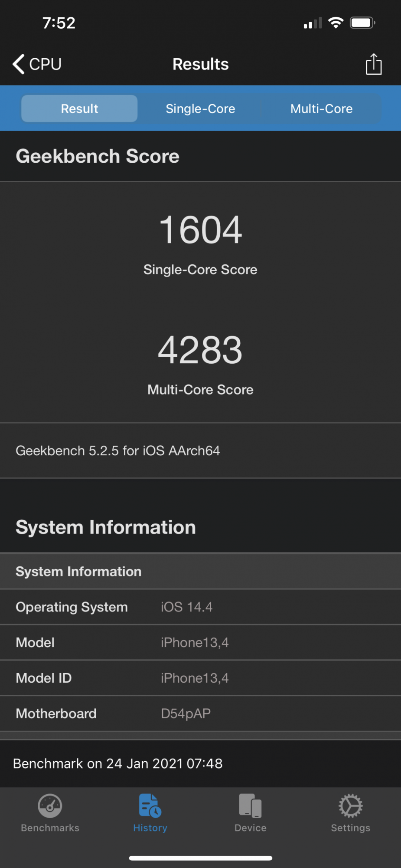
Task: Tap the 1604 single-core score
Action: click(200, 230)
